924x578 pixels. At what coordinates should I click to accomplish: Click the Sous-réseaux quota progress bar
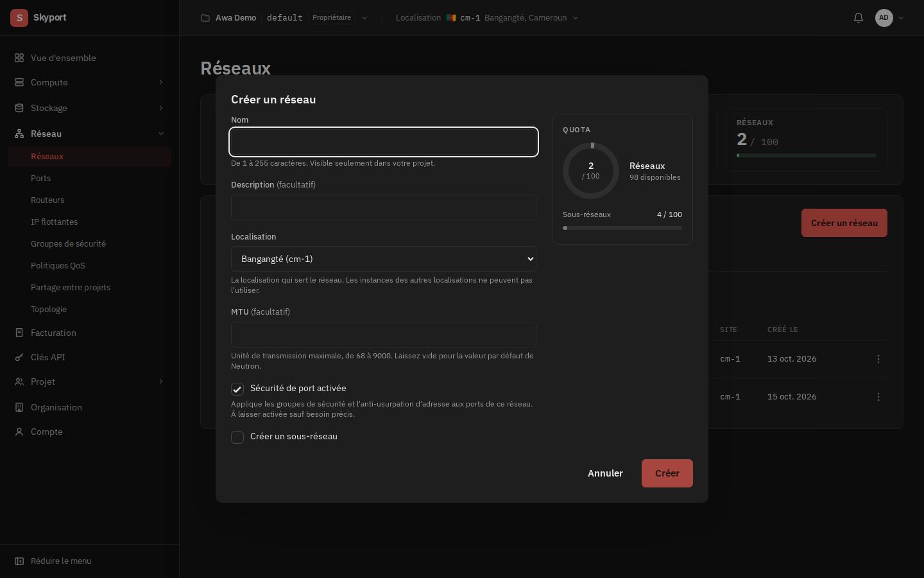[x=622, y=228]
